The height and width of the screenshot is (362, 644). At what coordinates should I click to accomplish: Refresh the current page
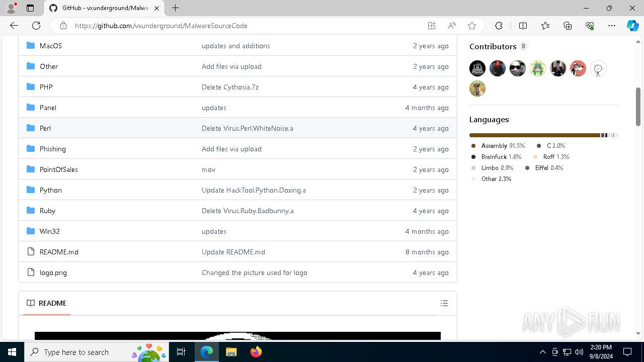pos(36,26)
